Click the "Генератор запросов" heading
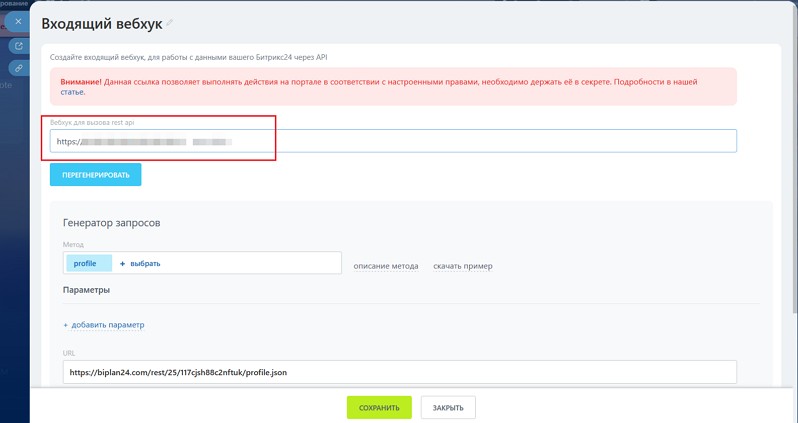Image resolution: width=798 pixels, height=423 pixels. coord(111,223)
